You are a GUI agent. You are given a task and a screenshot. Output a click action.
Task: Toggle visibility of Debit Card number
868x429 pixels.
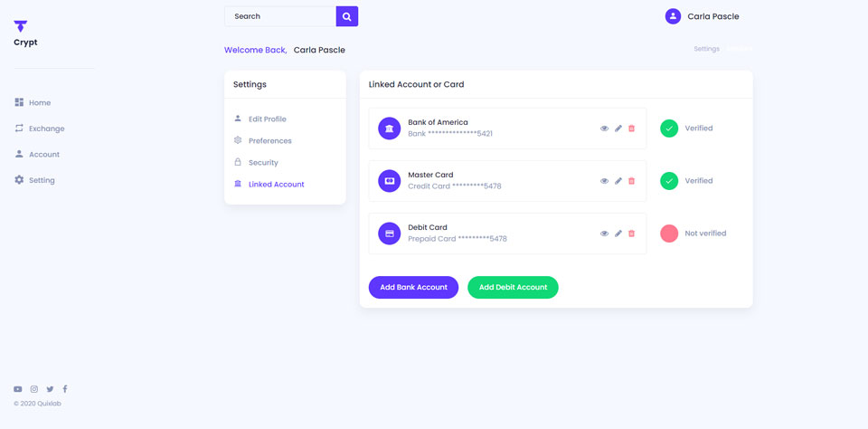point(604,234)
